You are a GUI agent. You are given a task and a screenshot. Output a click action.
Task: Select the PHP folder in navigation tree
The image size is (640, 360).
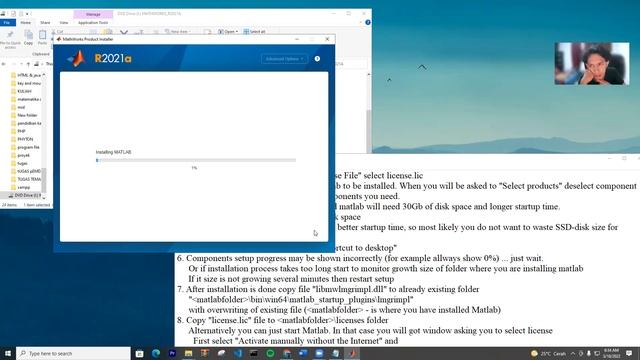point(18,131)
